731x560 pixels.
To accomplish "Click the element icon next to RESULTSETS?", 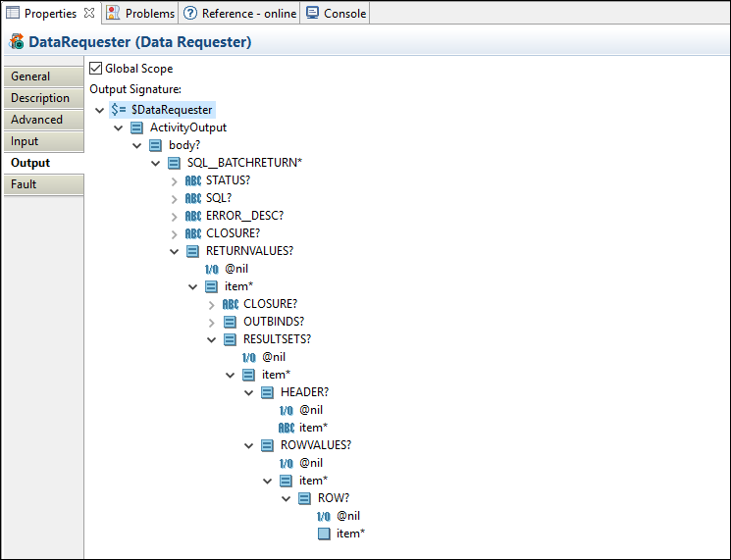I will (x=231, y=339).
